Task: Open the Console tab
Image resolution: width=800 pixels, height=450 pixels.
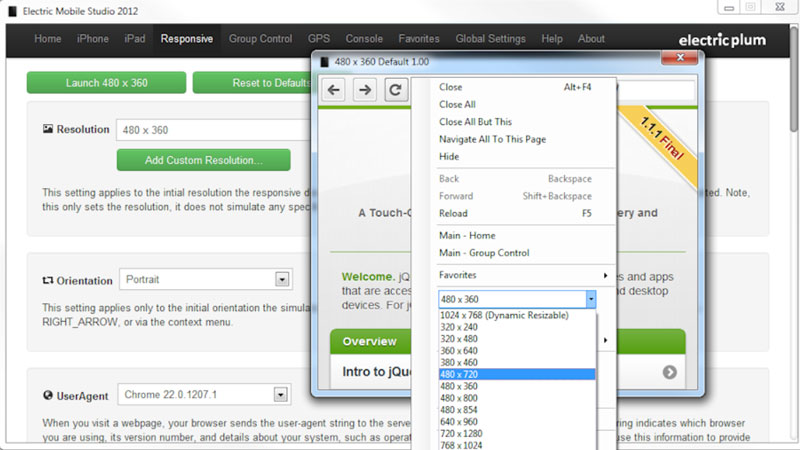Action: (364, 39)
